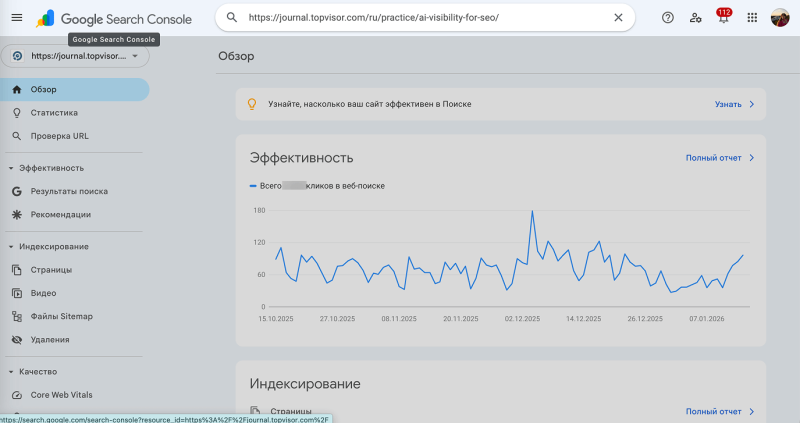The image size is (800, 423).
Task: Clear the URL inspection field
Action: click(x=618, y=17)
